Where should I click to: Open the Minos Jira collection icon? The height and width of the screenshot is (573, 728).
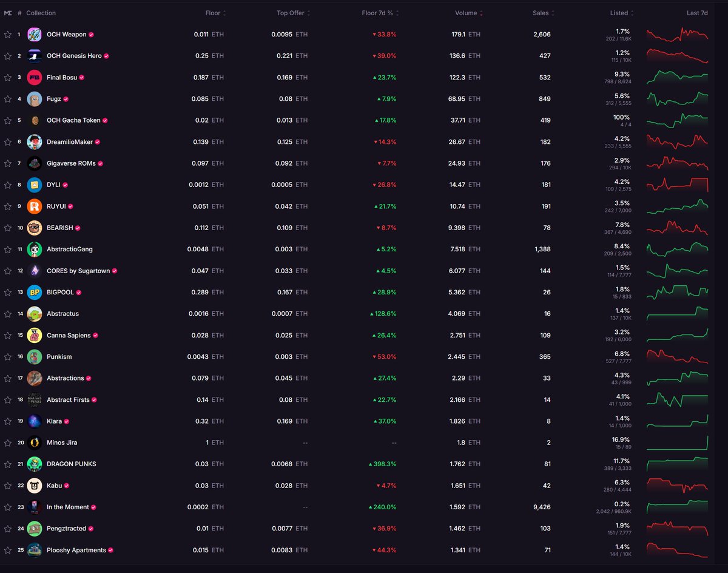pyautogui.click(x=35, y=442)
